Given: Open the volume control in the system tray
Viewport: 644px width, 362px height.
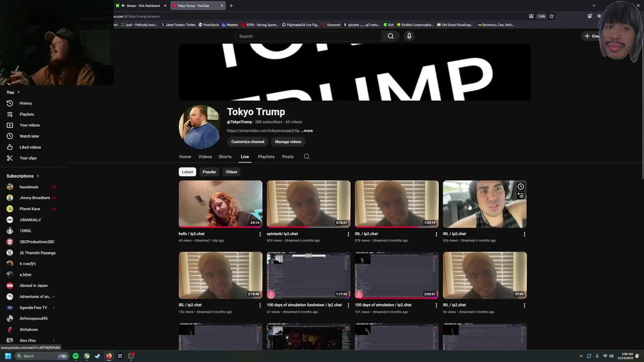Looking at the screenshot, I should [611, 356].
